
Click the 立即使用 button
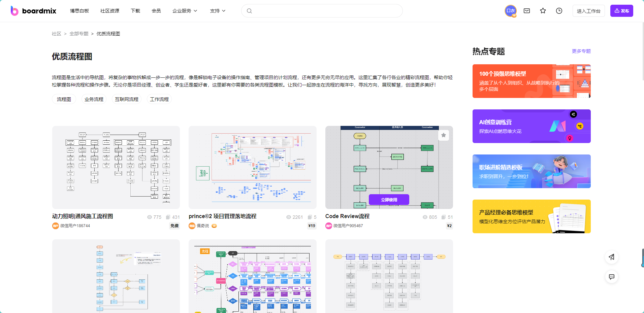point(389,200)
